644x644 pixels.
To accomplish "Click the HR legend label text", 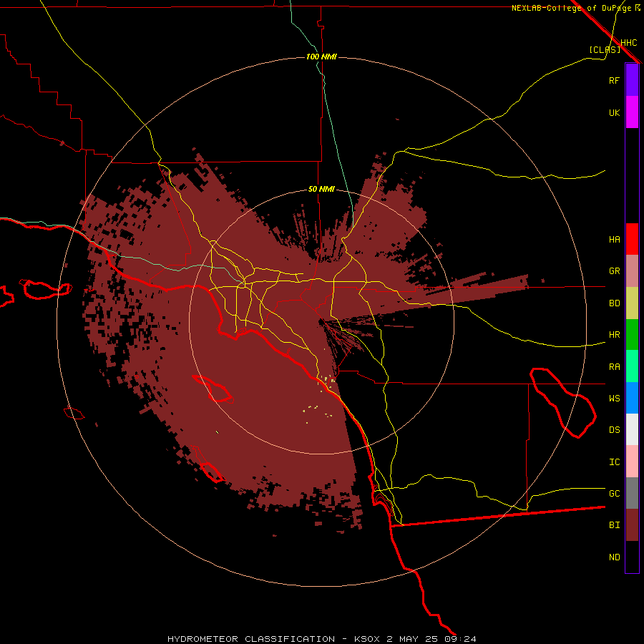I will (x=614, y=335).
